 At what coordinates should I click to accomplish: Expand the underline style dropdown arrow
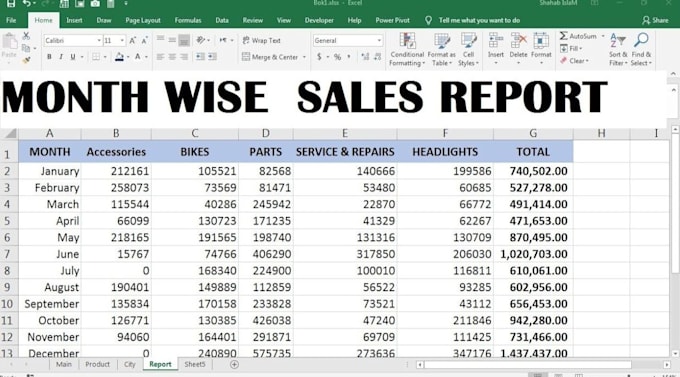coord(82,57)
